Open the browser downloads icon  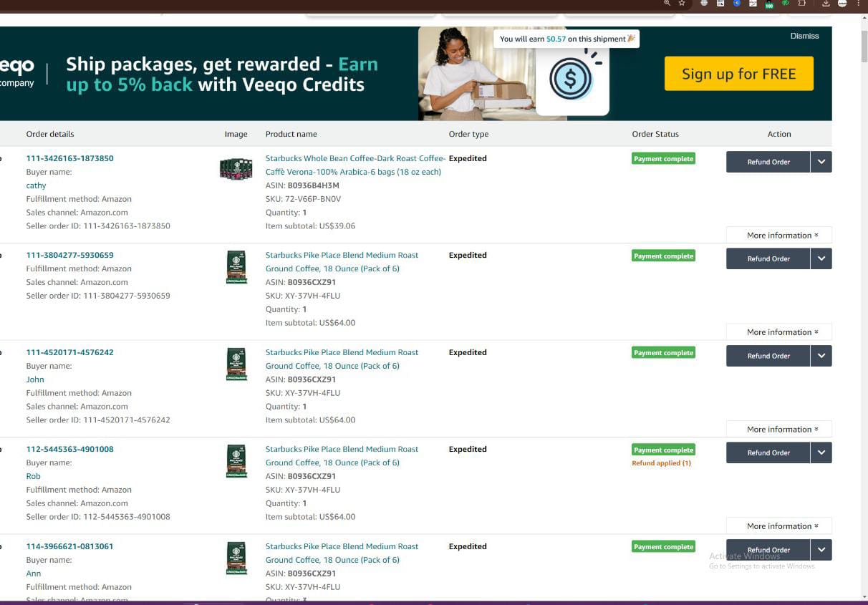pyautogui.click(x=826, y=4)
